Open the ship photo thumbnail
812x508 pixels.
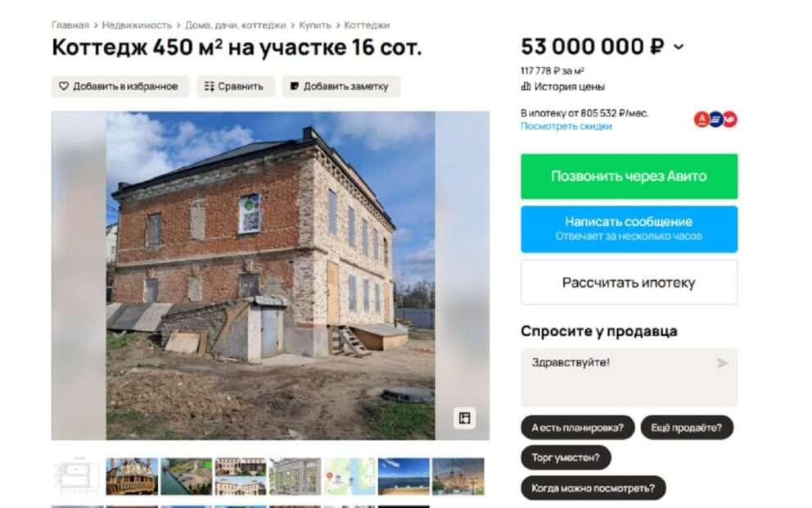pos(132,476)
